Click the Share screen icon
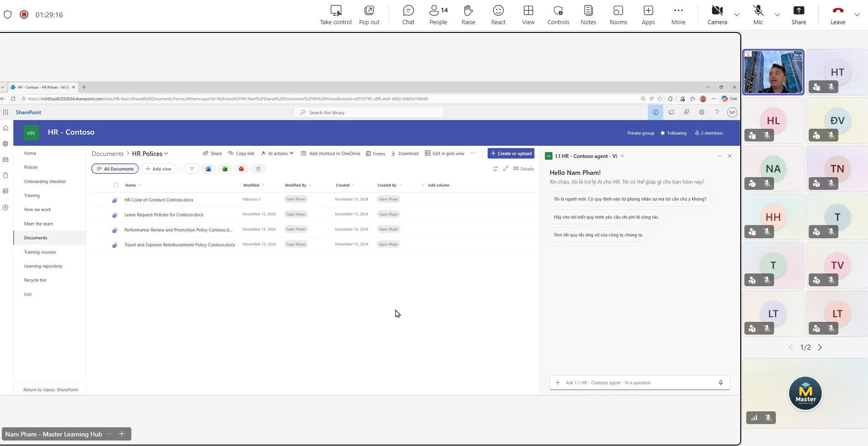The image size is (868, 446). click(798, 15)
